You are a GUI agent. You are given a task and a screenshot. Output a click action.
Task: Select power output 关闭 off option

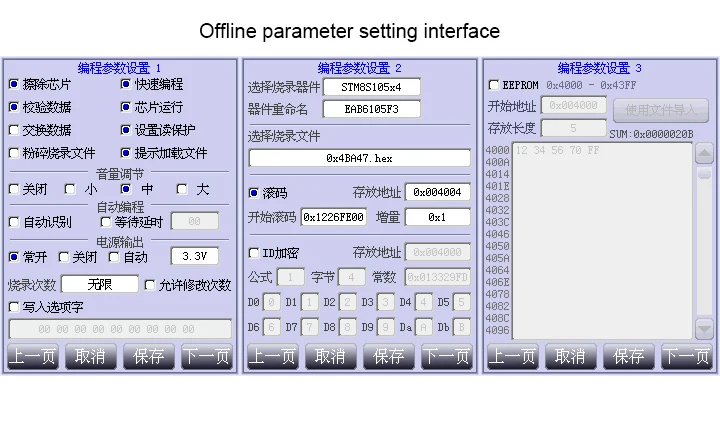[64, 257]
